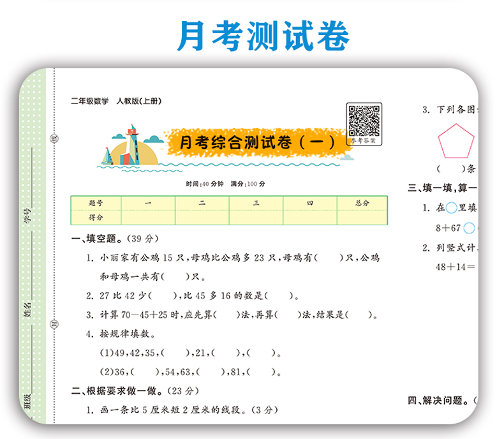Image resolution: width=504 pixels, height=439 pixels.
Task: Click the lighthouse illustration
Action: (x=132, y=145)
